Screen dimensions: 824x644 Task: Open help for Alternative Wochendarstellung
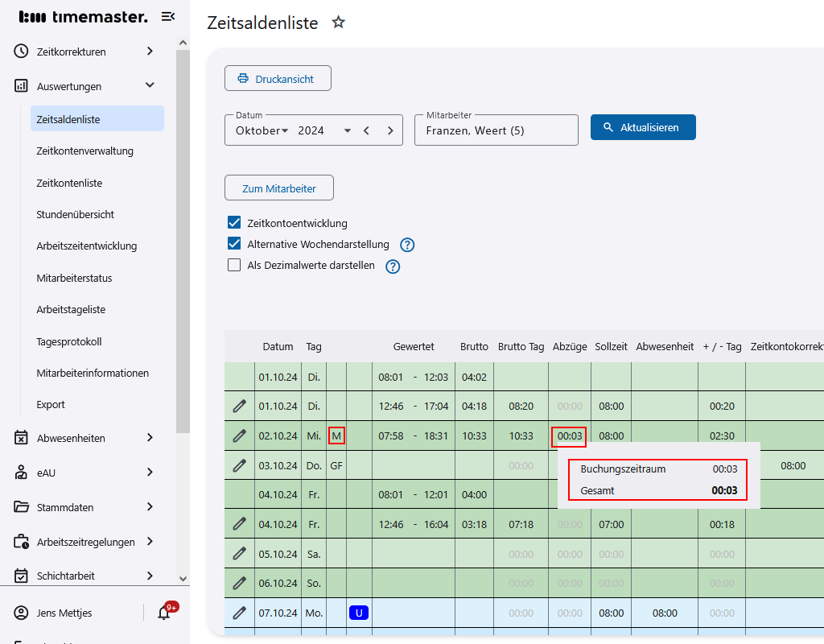(x=407, y=245)
